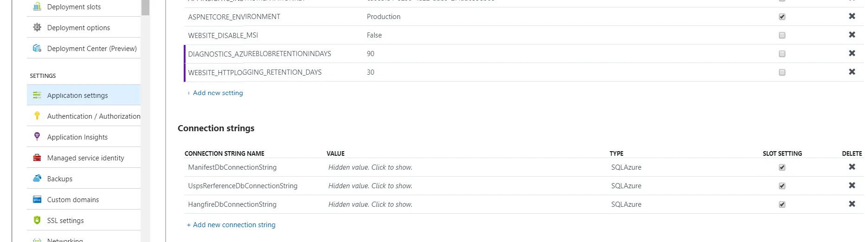
Task: Open Custom domains in the sidebar
Action: point(73,199)
